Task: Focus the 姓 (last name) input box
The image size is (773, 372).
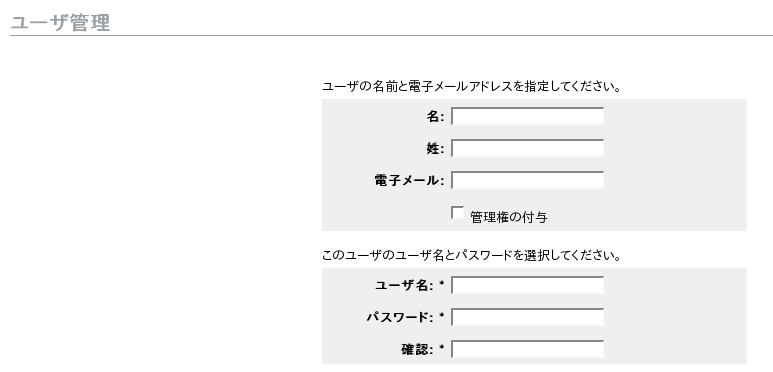Action: click(527, 148)
